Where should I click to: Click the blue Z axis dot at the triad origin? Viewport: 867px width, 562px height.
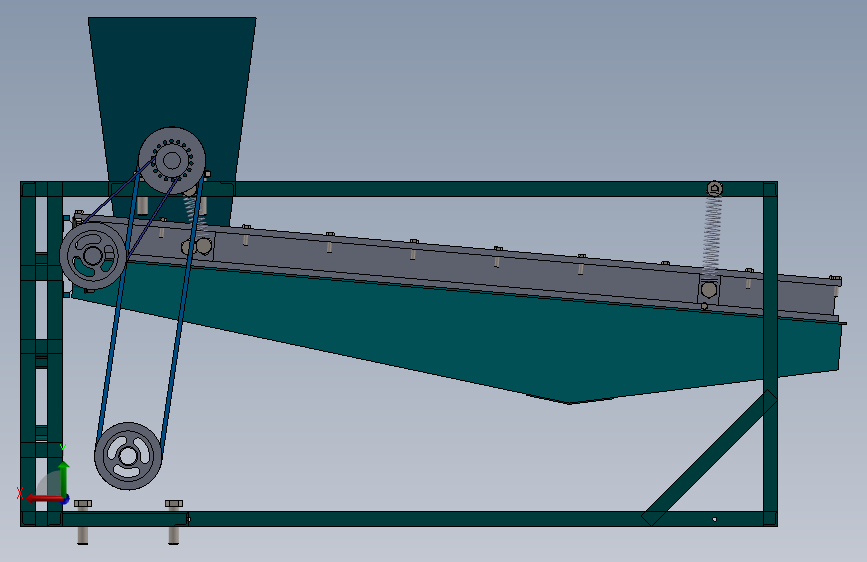(x=66, y=501)
